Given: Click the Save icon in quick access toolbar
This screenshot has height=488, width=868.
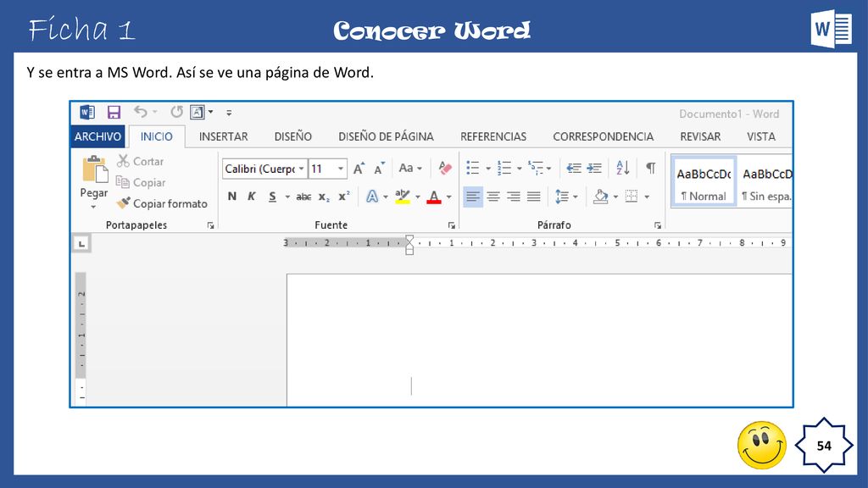Looking at the screenshot, I should 114,113.
